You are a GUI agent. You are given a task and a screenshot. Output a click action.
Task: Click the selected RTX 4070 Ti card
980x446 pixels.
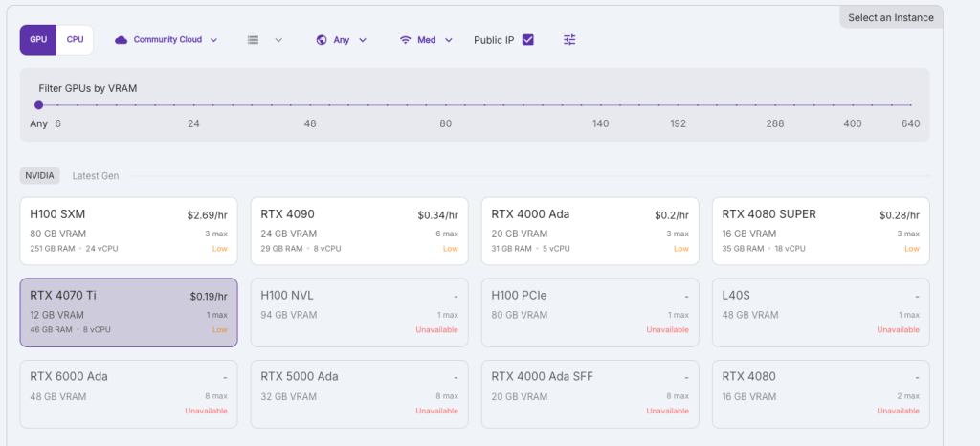[x=128, y=312]
